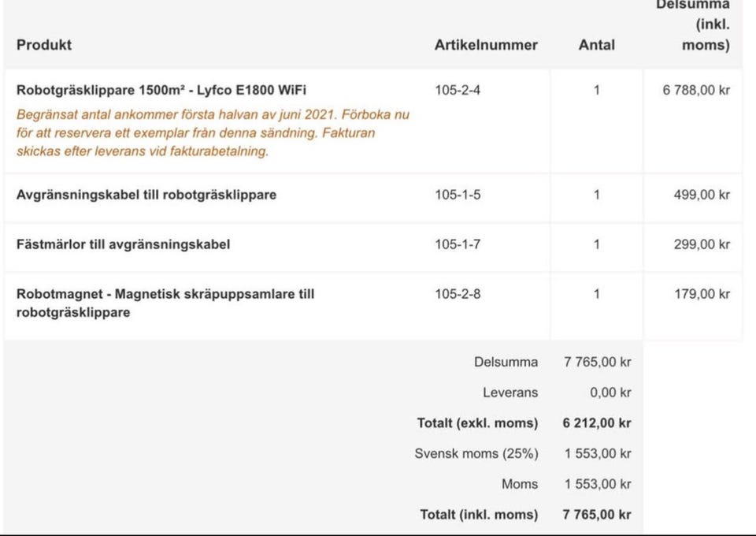Open the Avgränsningskabel till robotgräsklippare product
The height and width of the screenshot is (536, 756).
tap(146, 195)
